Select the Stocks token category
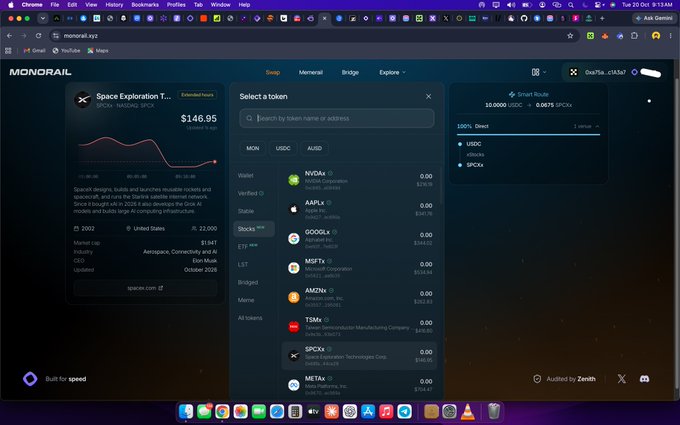Image resolution: width=680 pixels, height=425 pixels. [x=254, y=229]
